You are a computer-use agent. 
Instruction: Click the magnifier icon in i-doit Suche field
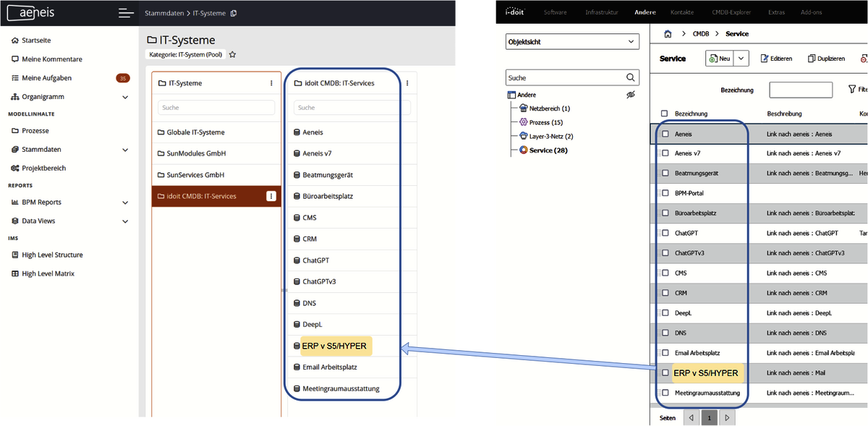click(x=630, y=77)
